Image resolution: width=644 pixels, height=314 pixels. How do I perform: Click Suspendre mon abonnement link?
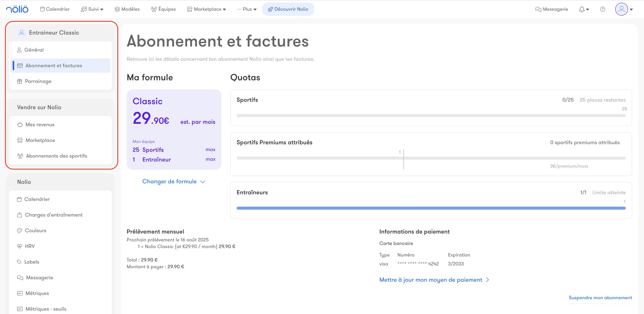click(x=600, y=298)
